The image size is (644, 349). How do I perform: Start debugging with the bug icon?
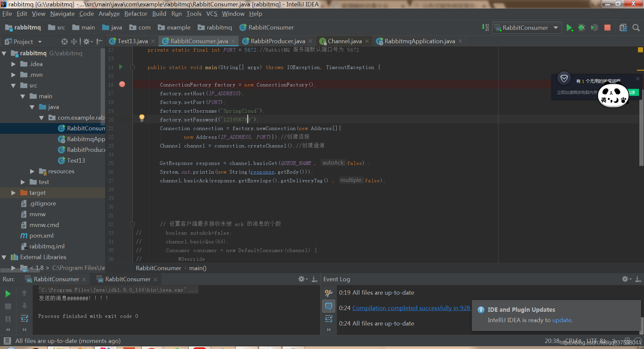(x=582, y=28)
